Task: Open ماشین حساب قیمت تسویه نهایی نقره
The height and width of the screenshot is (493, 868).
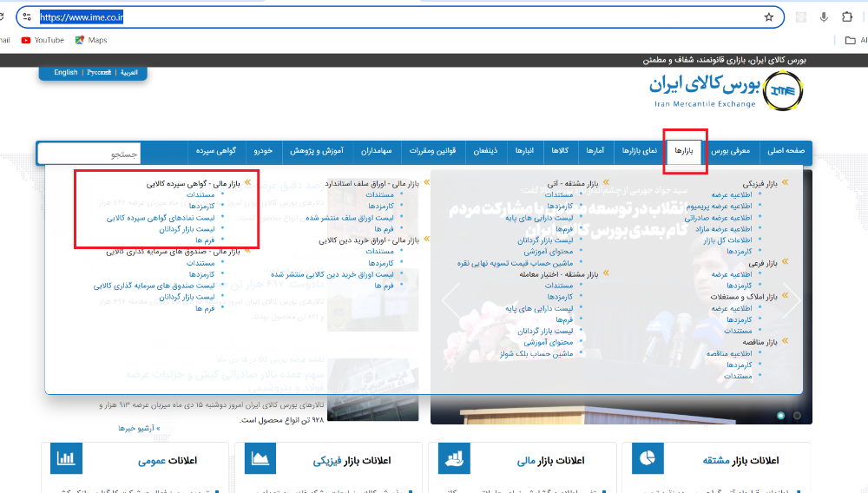Action: click(515, 263)
